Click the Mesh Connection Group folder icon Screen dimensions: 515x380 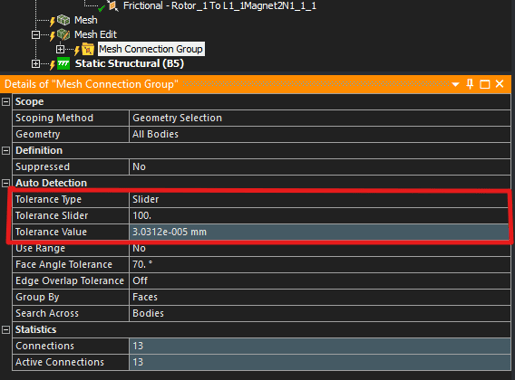click(x=88, y=49)
